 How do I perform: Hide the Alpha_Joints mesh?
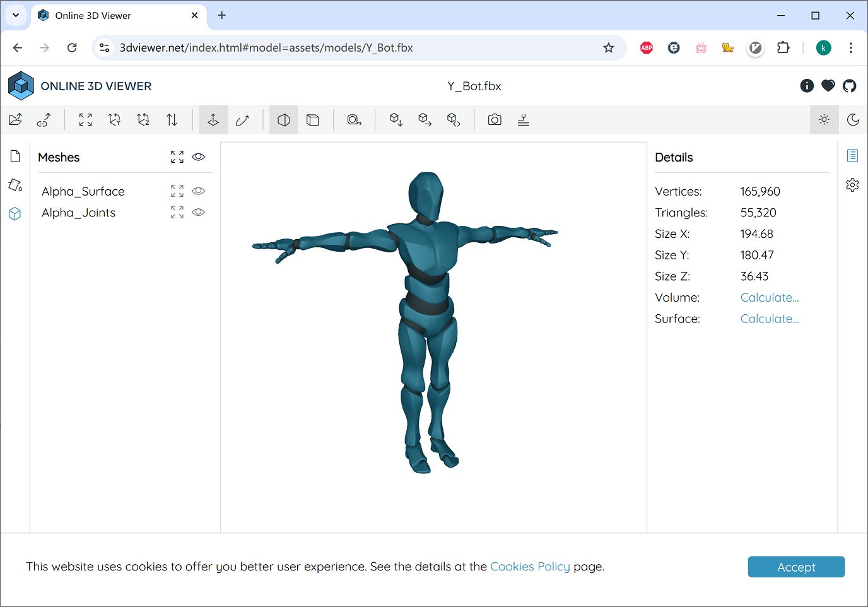(199, 212)
